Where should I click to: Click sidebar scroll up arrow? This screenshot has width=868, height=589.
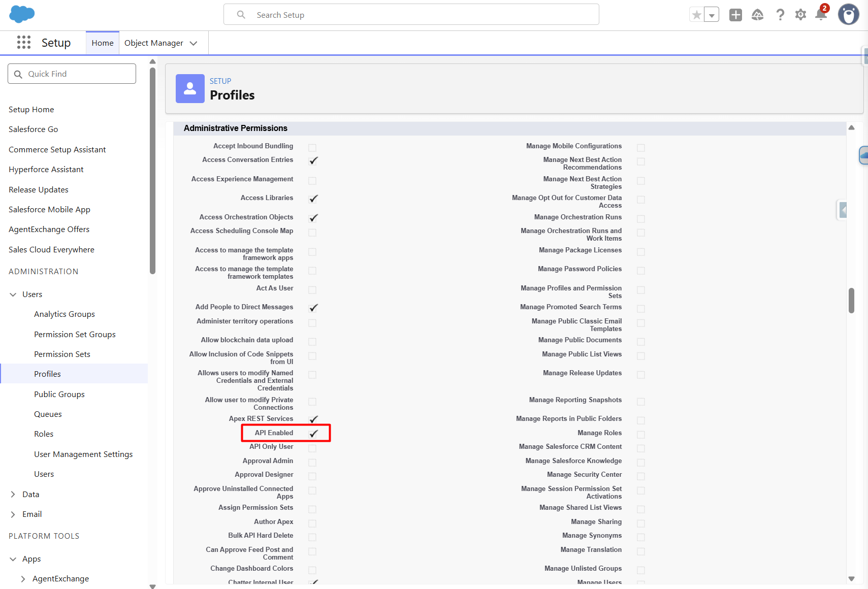pos(152,61)
